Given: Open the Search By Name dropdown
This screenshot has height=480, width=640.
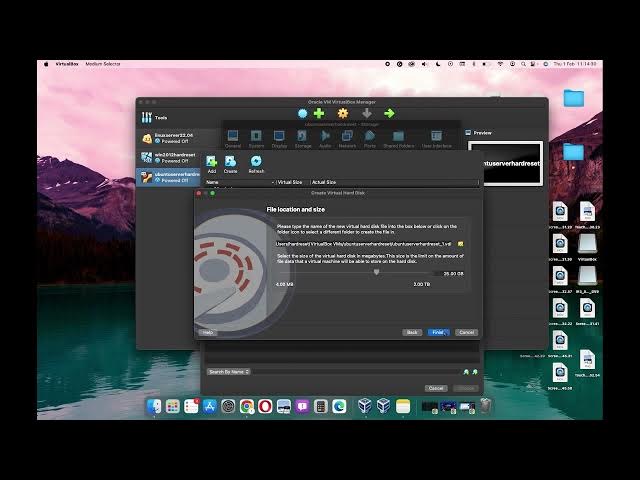Looking at the screenshot, I should [229, 372].
